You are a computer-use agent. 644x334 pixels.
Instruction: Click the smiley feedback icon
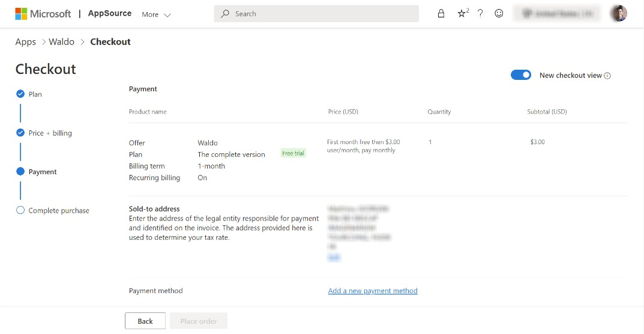point(499,14)
